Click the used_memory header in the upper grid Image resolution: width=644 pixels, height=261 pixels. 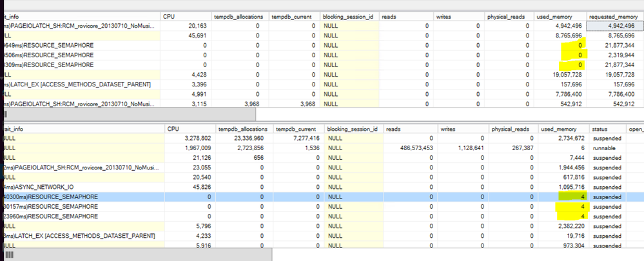[x=560, y=16]
